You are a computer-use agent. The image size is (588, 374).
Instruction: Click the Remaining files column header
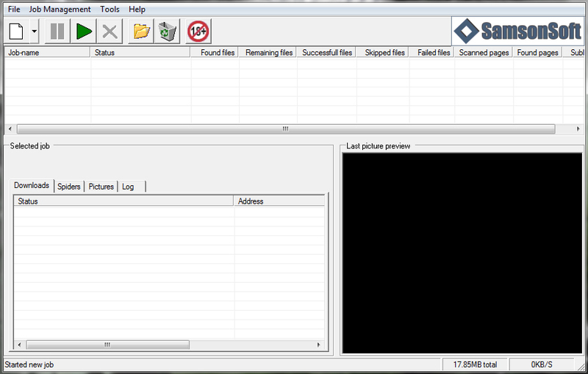click(268, 52)
